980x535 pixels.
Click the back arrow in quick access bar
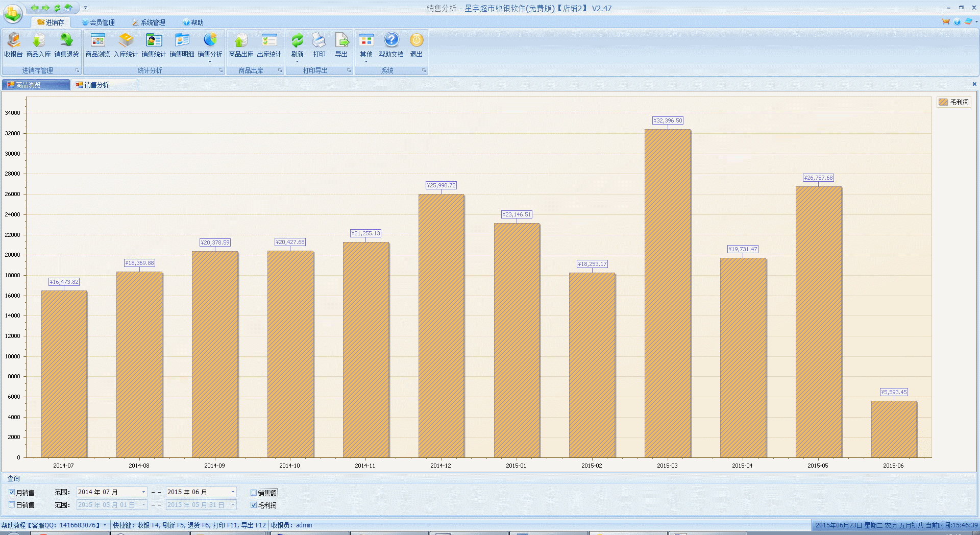(x=35, y=8)
